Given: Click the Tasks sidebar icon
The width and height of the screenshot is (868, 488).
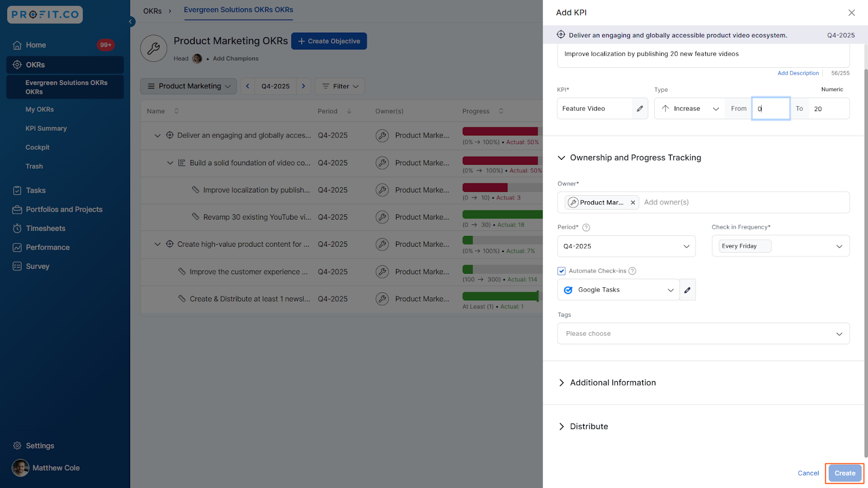Looking at the screenshot, I should coord(17,190).
